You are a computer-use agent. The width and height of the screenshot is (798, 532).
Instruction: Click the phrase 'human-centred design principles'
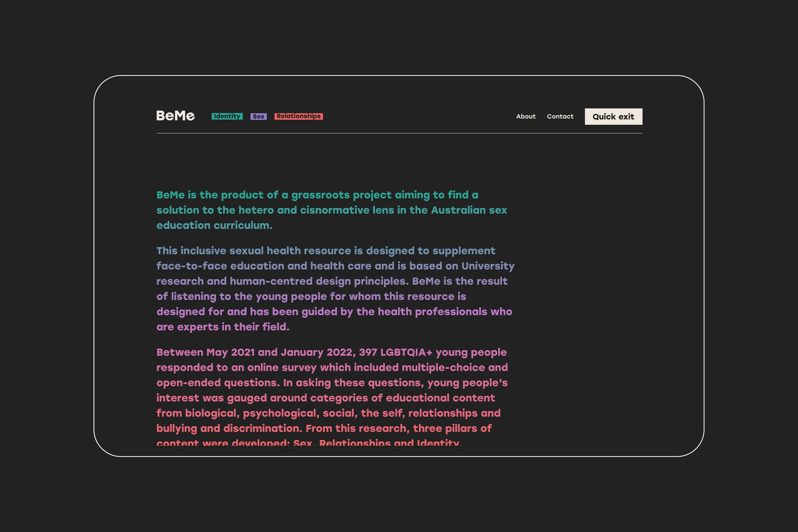tap(319, 281)
